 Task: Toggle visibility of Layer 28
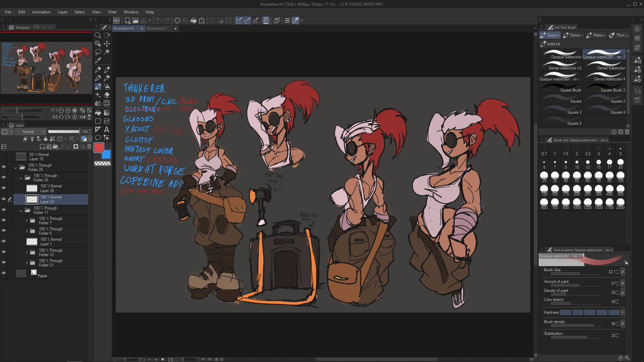[x=4, y=188]
